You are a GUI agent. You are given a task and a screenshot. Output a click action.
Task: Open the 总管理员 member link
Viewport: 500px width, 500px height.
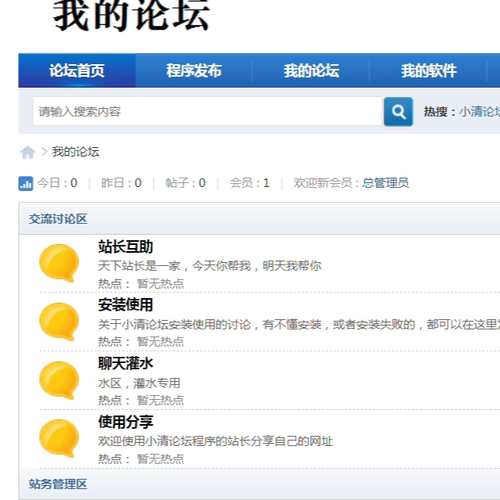(385, 183)
